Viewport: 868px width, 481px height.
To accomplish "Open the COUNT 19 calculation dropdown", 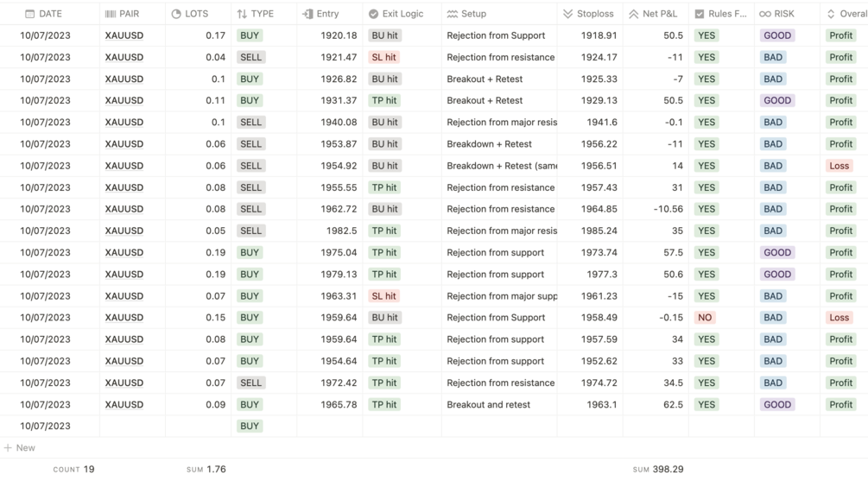I will tap(73, 470).
